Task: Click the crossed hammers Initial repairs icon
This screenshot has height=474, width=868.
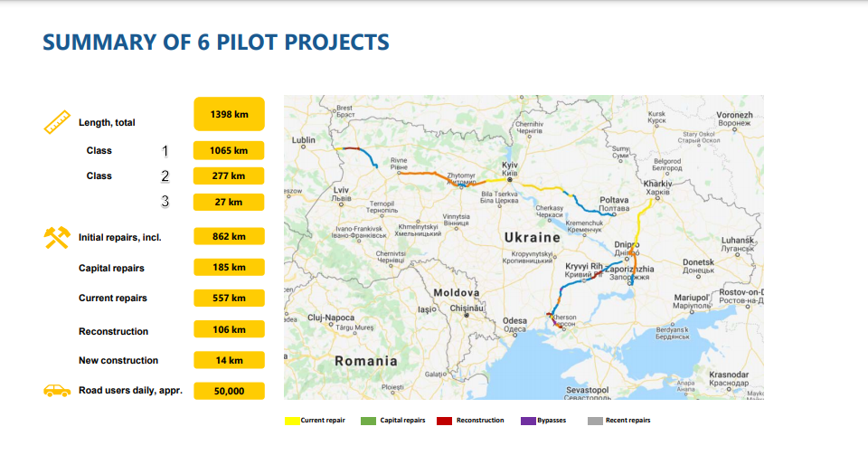Action: tap(56, 237)
